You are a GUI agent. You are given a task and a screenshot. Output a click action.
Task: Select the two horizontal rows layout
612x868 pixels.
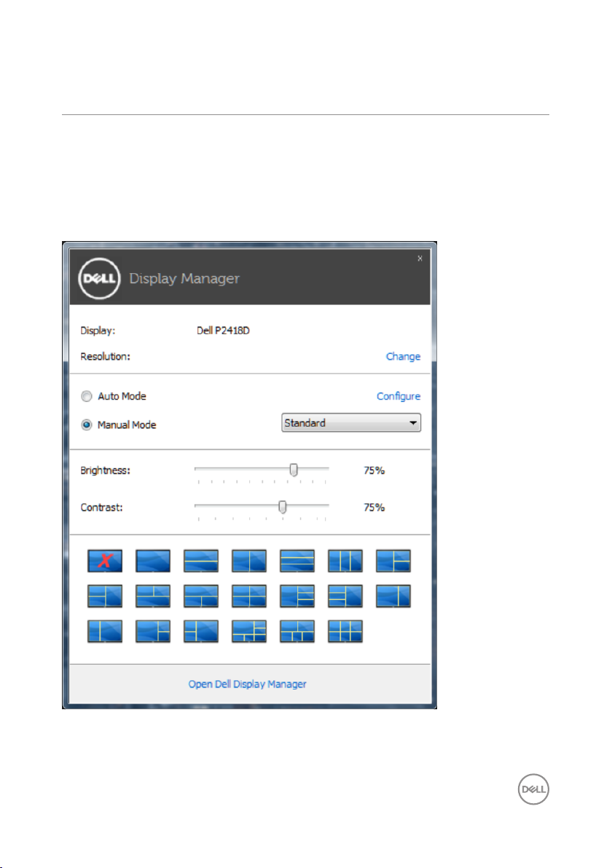click(x=201, y=560)
